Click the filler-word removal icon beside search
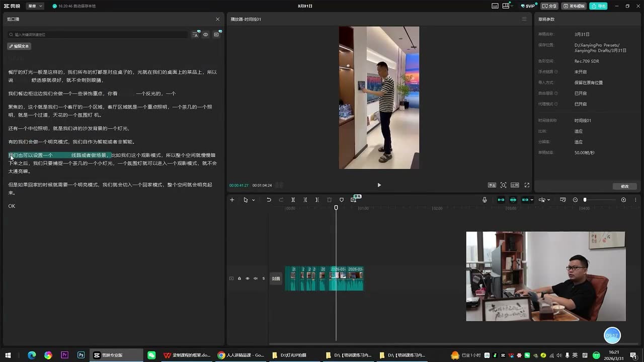Image resolution: width=644 pixels, height=362 pixels. 195,35
